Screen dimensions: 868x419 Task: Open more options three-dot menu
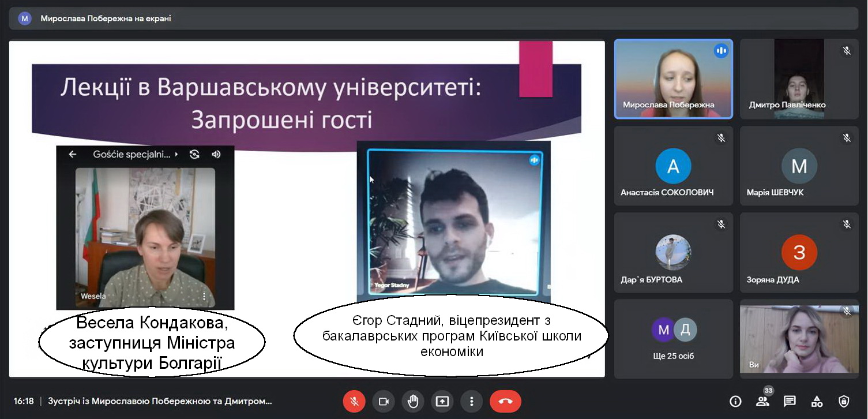coord(472,401)
